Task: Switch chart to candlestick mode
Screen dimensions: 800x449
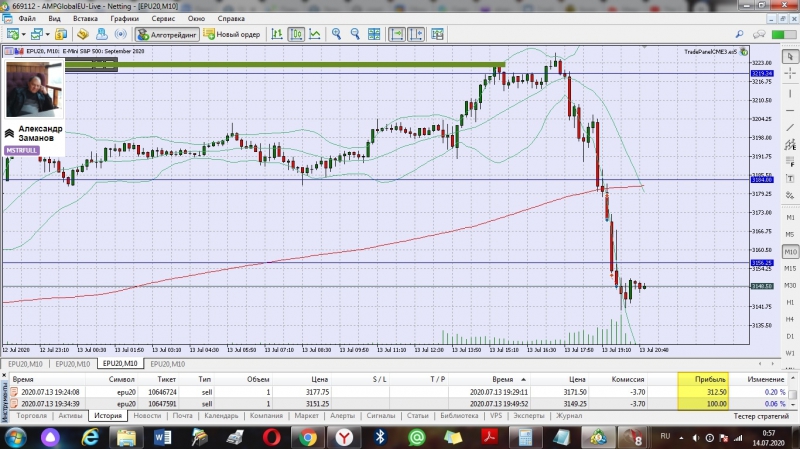Action: [x=296, y=34]
